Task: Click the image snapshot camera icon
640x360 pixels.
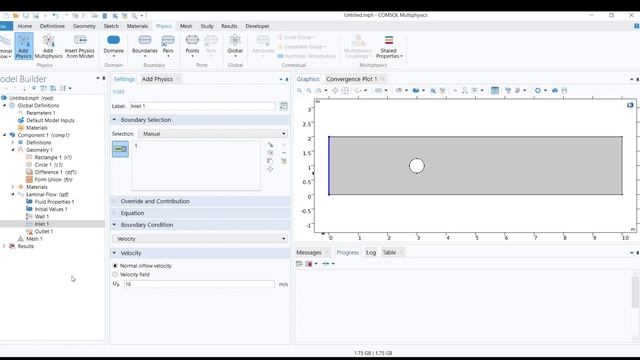Action: coord(555,90)
